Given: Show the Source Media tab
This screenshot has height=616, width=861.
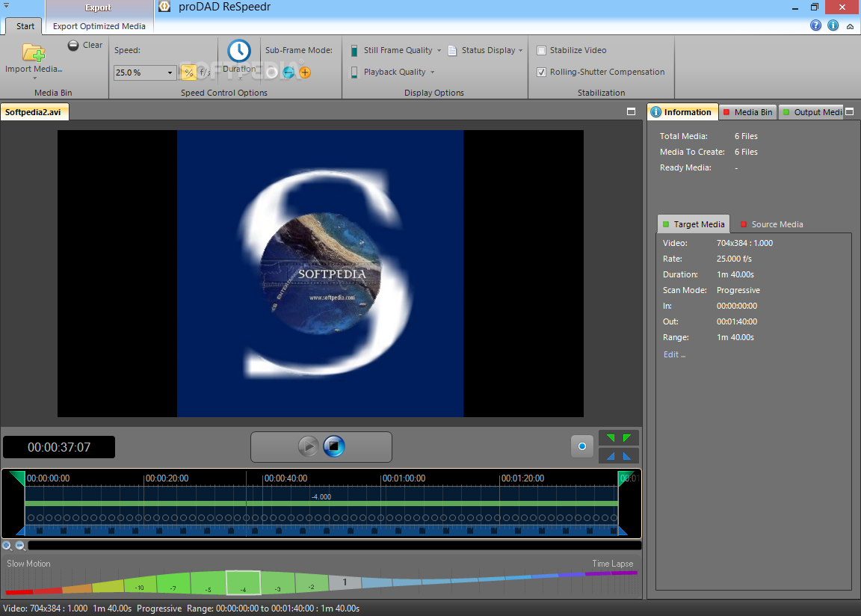Looking at the screenshot, I should point(772,224).
